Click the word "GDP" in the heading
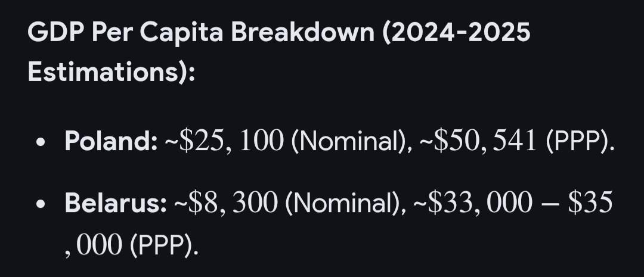The height and width of the screenshot is (277, 644). coord(54,32)
